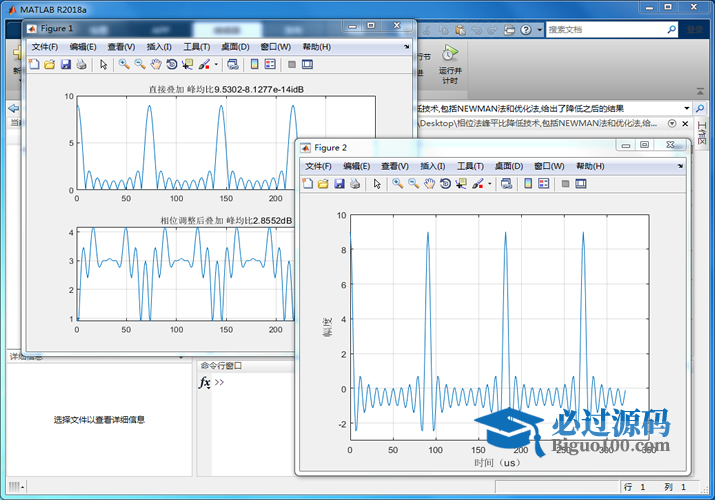Open 文件(F) menu in Figure 2

(318, 166)
